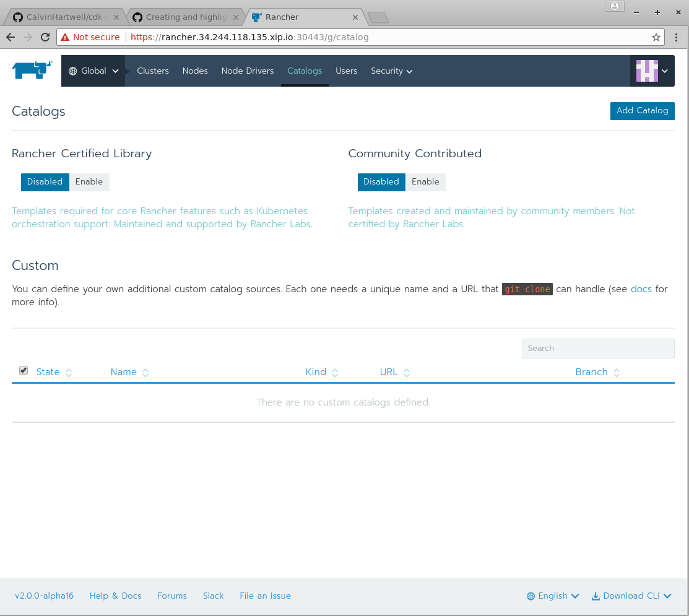This screenshot has height=616, width=689.
Task: Set Rancher Certified Library to Disabled
Action: 45,182
